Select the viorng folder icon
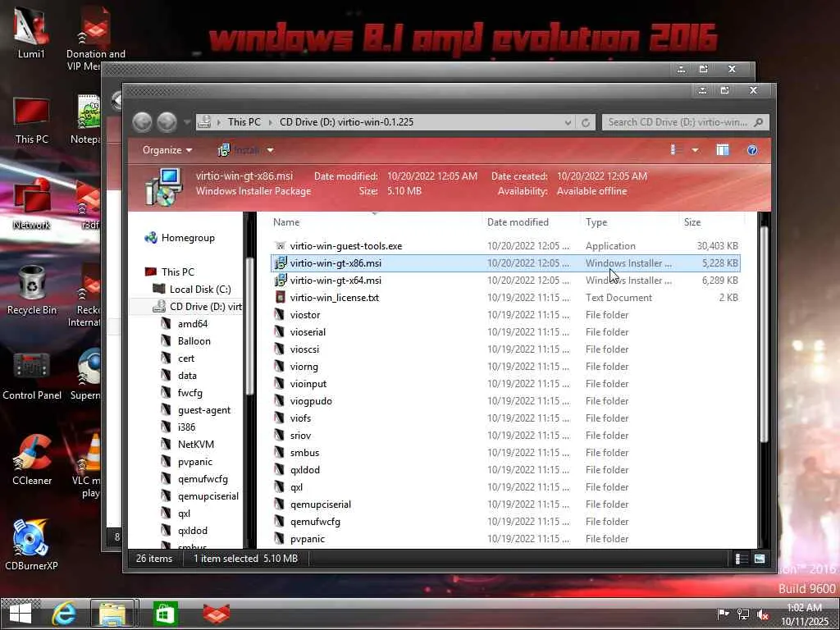840x630 pixels. coord(280,367)
